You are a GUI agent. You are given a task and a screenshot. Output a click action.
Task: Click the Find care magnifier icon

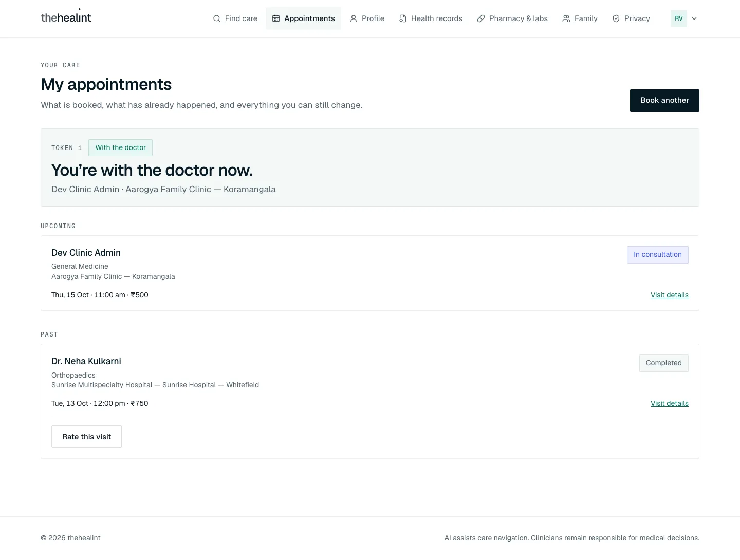coord(217,18)
